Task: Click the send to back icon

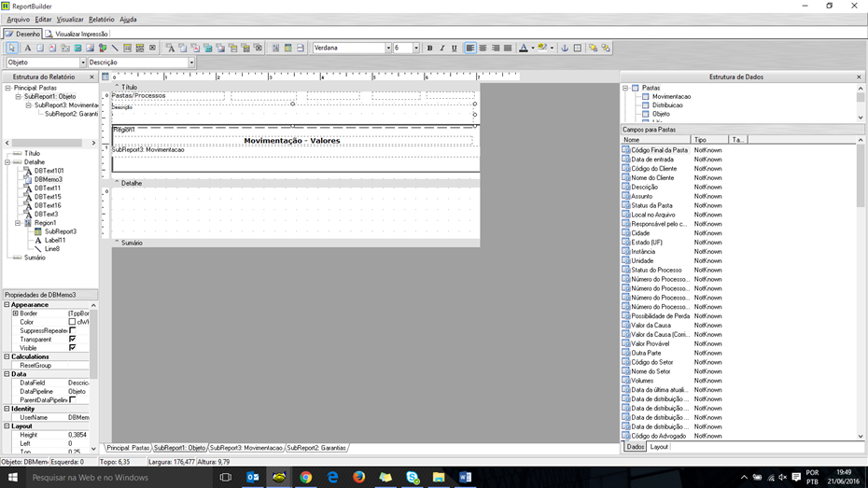Action: pyautogui.click(x=606, y=49)
